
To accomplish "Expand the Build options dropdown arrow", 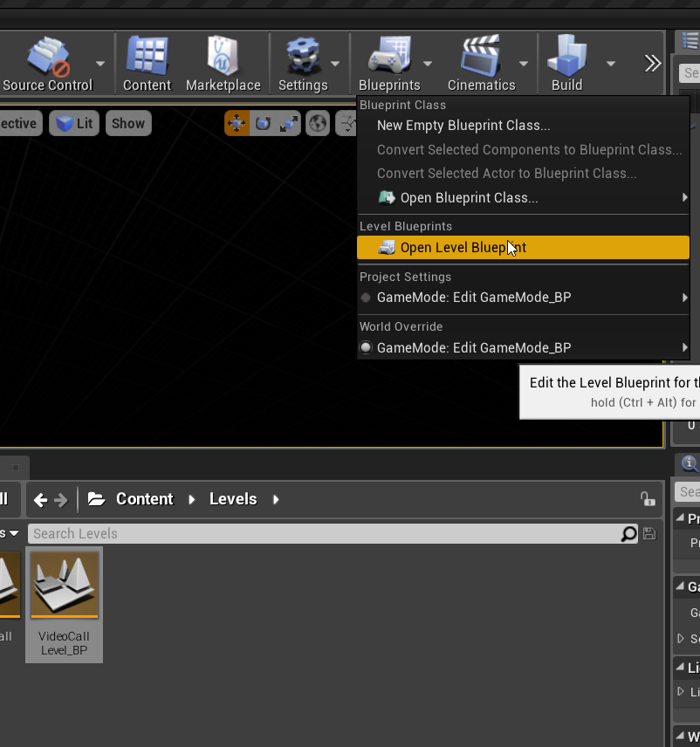I will tap(611, 64).
